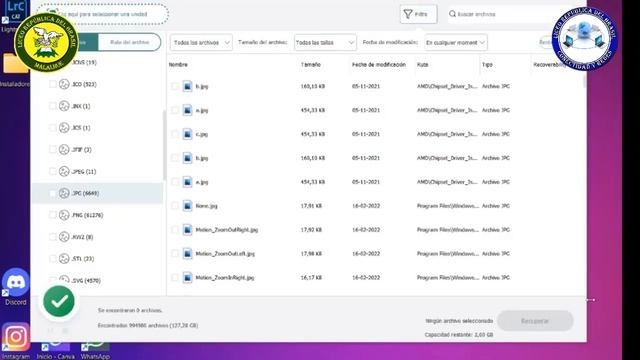Click the Recuperar button
640x360 pixels.
535,321
